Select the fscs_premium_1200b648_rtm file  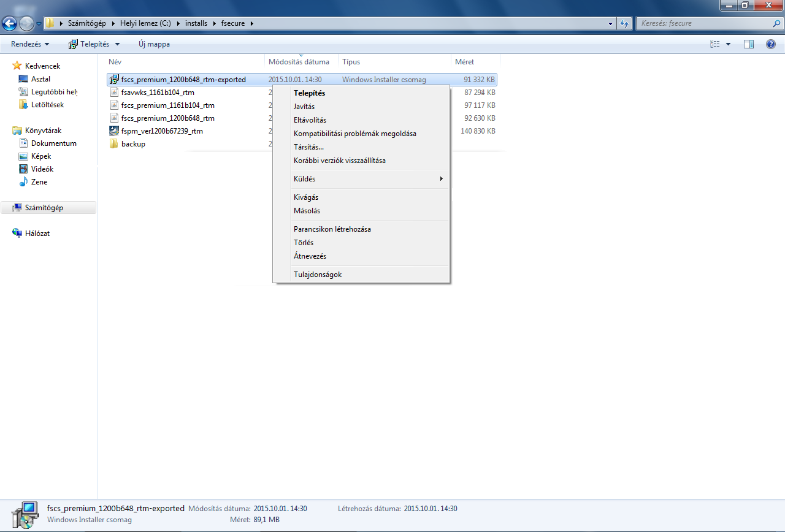[x=167, y=118]
